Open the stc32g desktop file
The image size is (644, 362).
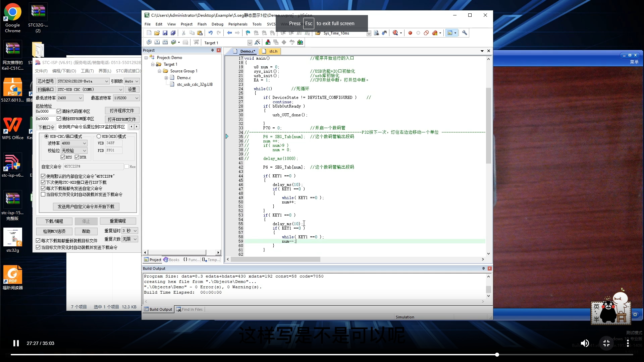13,240
